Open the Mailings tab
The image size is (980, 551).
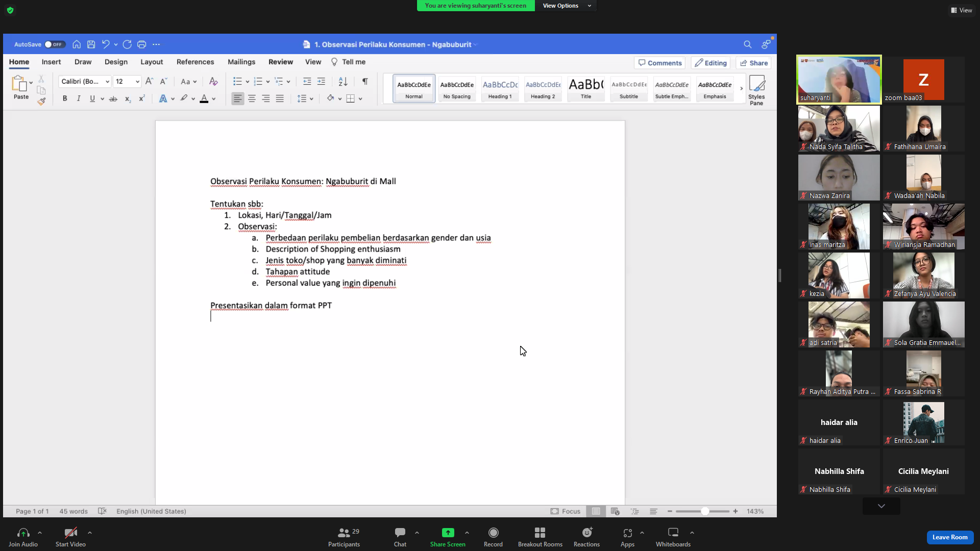(241, 62)
